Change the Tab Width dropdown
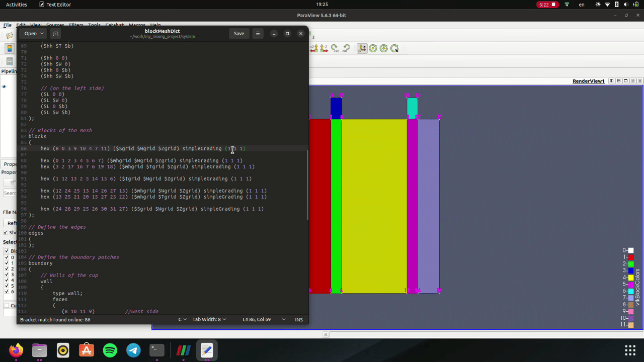Viewport: 644px width, 362px height. tap(209, 319)
